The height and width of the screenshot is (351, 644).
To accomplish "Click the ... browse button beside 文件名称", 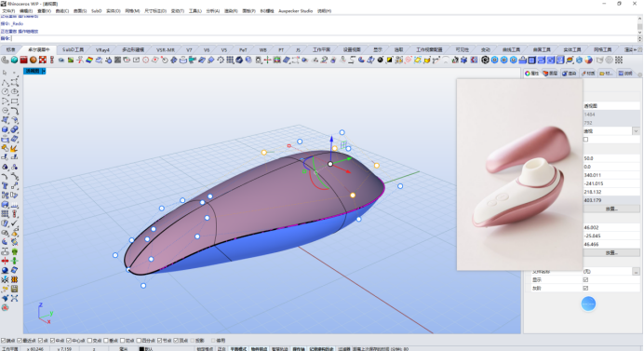I will pos(636,272).
